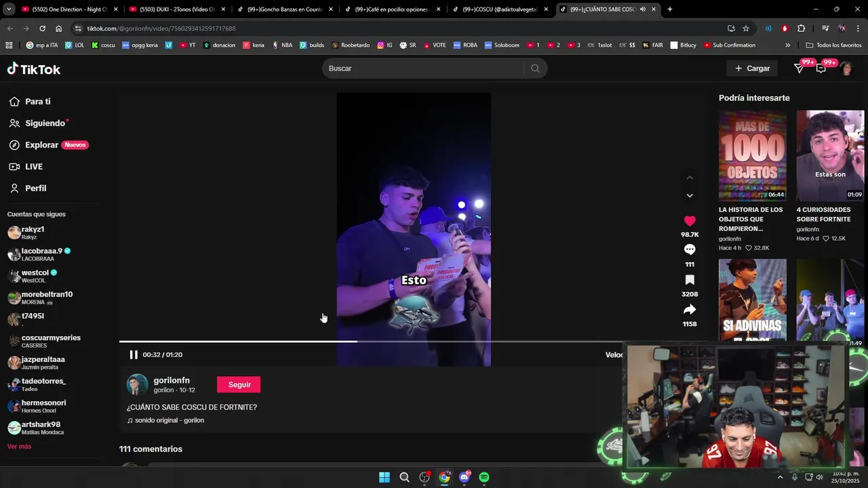The width and height of the screenshot is (868, 488).
Task: Open Todos los favoritos folder
Action: 833,45
